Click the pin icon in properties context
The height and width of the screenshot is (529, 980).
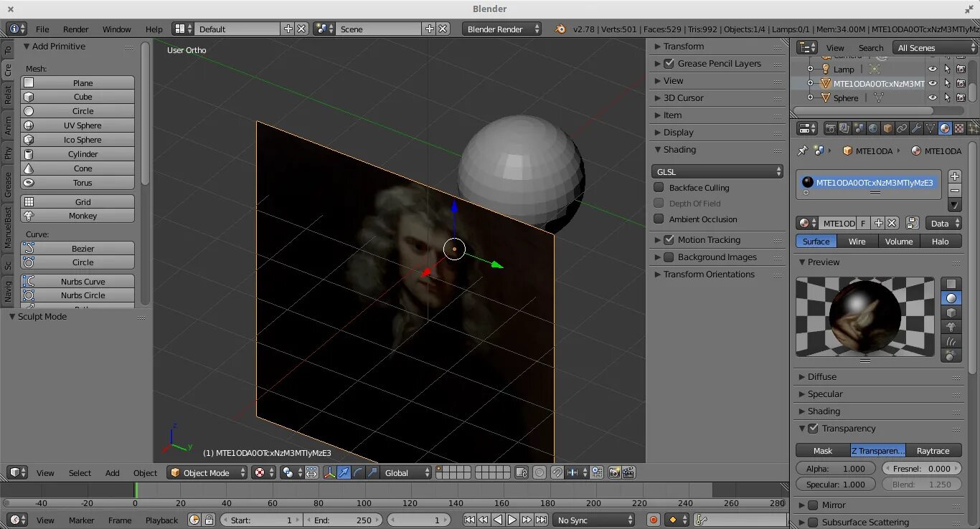point(803,151)
